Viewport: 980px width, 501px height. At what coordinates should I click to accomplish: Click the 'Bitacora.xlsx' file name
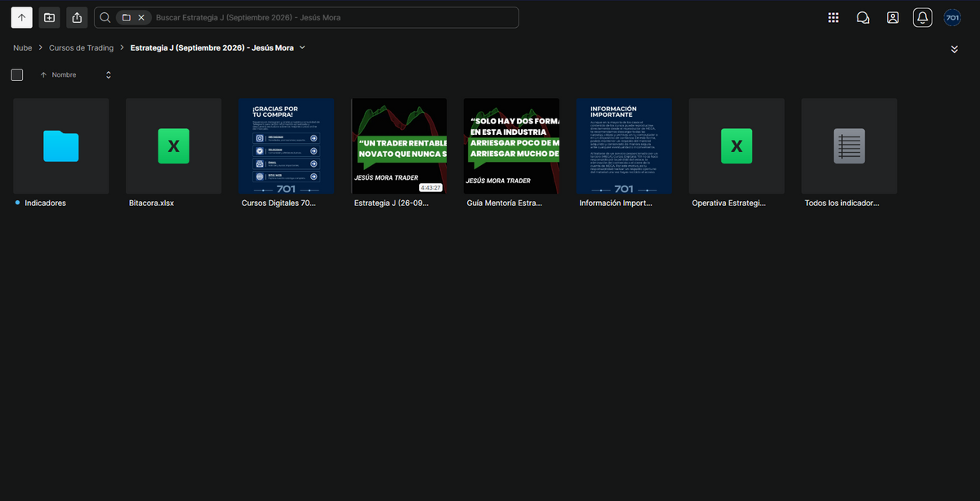point(152,204)
